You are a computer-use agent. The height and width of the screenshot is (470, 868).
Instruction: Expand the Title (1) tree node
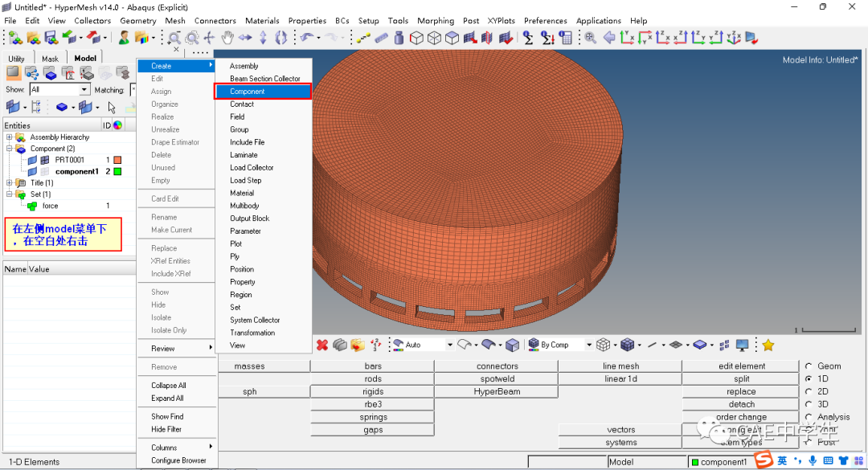click(x=10, y=182)
